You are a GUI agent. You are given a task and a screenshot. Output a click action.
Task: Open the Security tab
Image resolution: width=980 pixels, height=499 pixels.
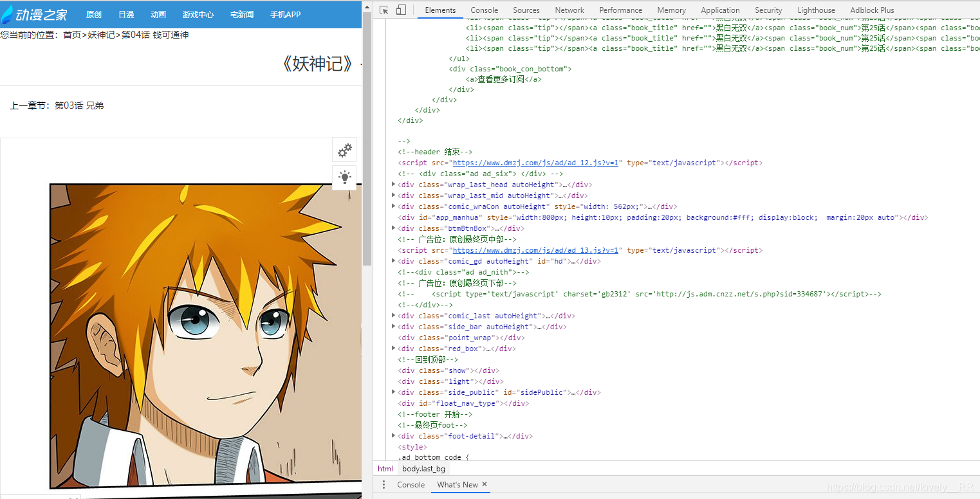768,10
